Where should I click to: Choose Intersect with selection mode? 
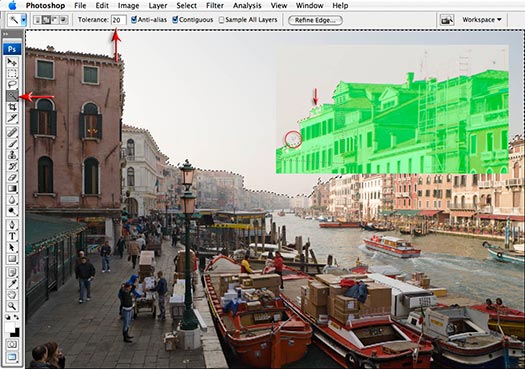click(x=63, y=20)
